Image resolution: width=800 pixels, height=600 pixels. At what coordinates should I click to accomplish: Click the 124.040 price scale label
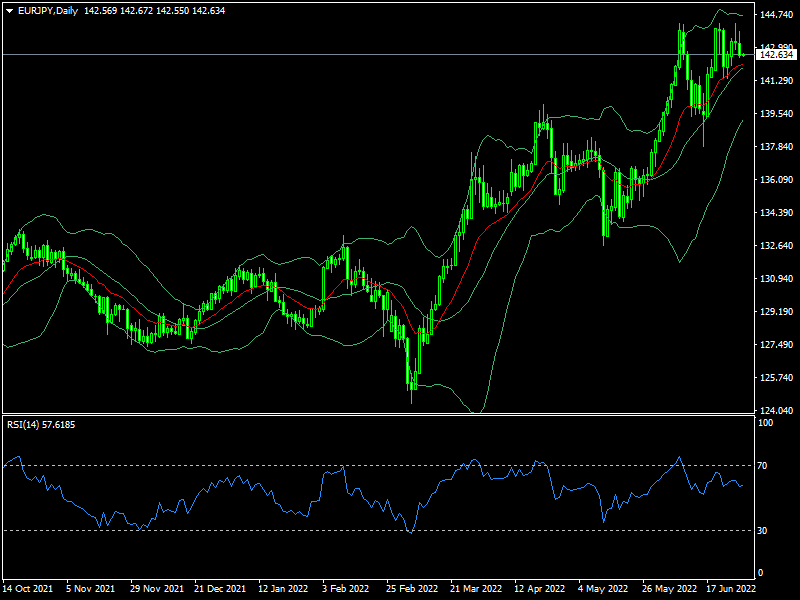(x=776, y=411)
